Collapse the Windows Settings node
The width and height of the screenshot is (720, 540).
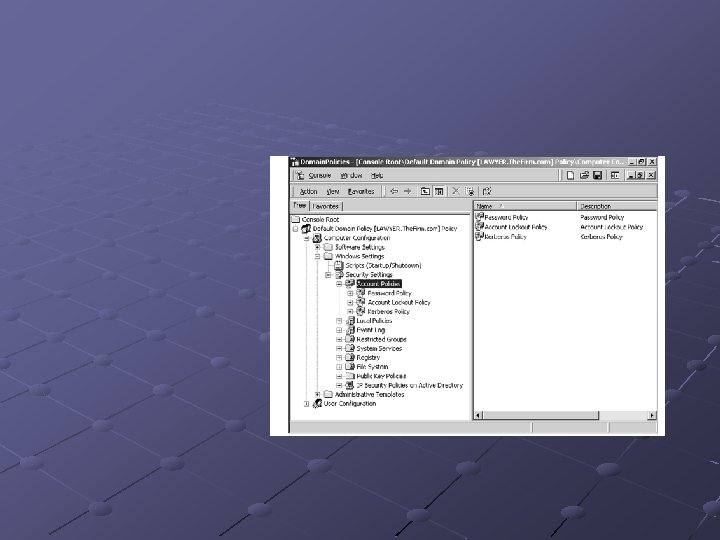(x=317, y=257)
